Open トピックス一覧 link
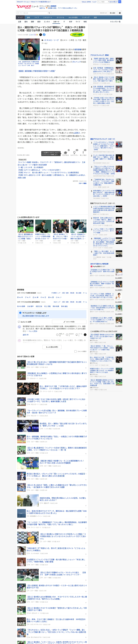 pos(115,22)
